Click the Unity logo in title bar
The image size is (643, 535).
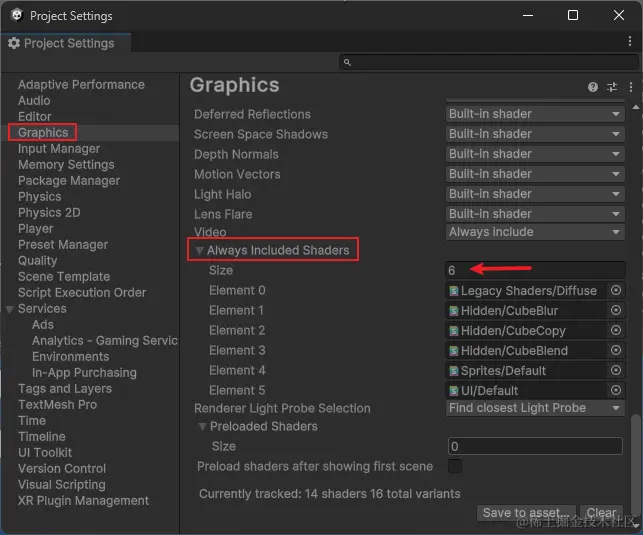click(16, 16)
